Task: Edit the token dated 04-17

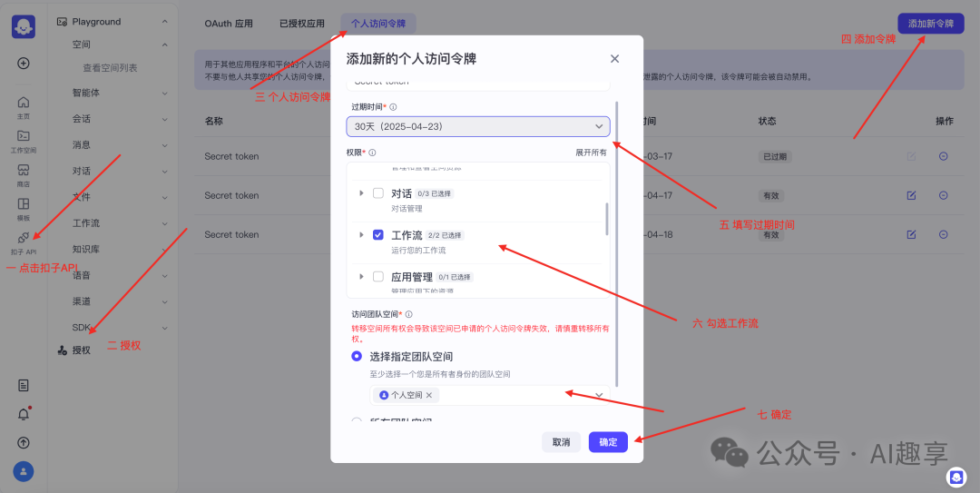Action: tap(911, 195)
